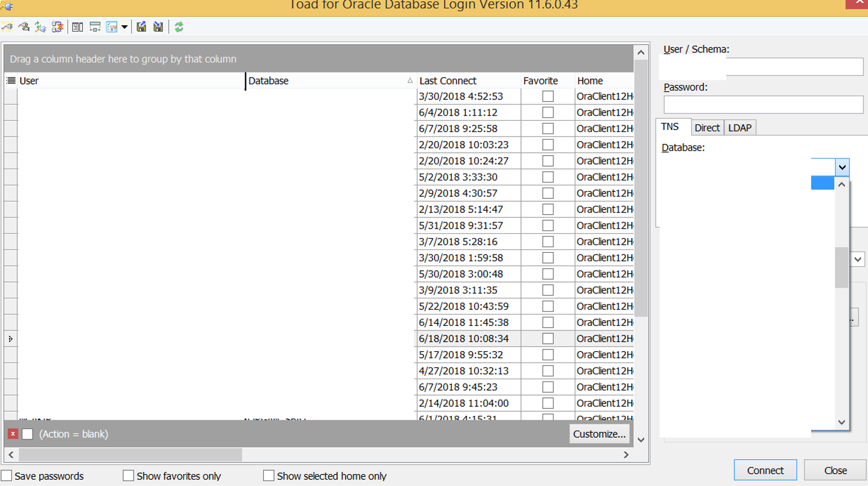
Task: Toggle the row detail panel toolbar icon
Action: pos(77,26)
